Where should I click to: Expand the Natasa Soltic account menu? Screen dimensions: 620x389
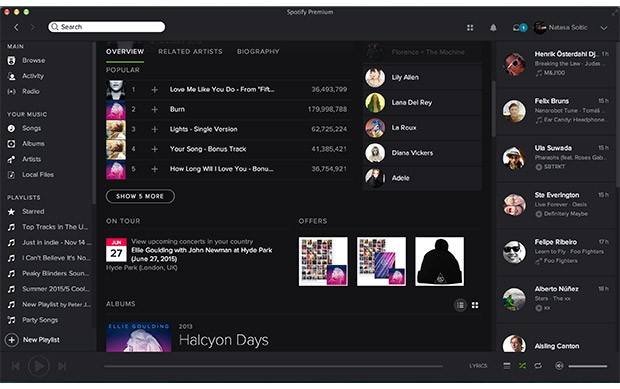[x=603, y=28]
